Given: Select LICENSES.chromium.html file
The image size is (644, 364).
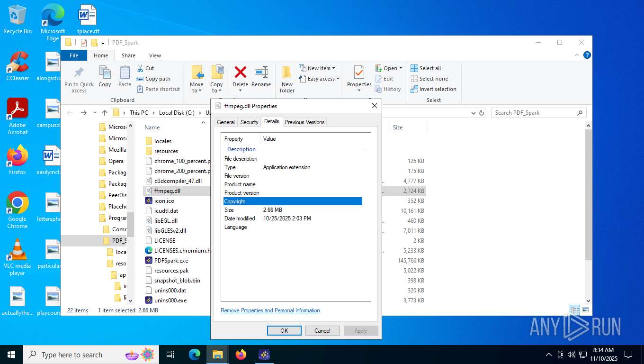Looking at the screenshot, I should [178, 250].
